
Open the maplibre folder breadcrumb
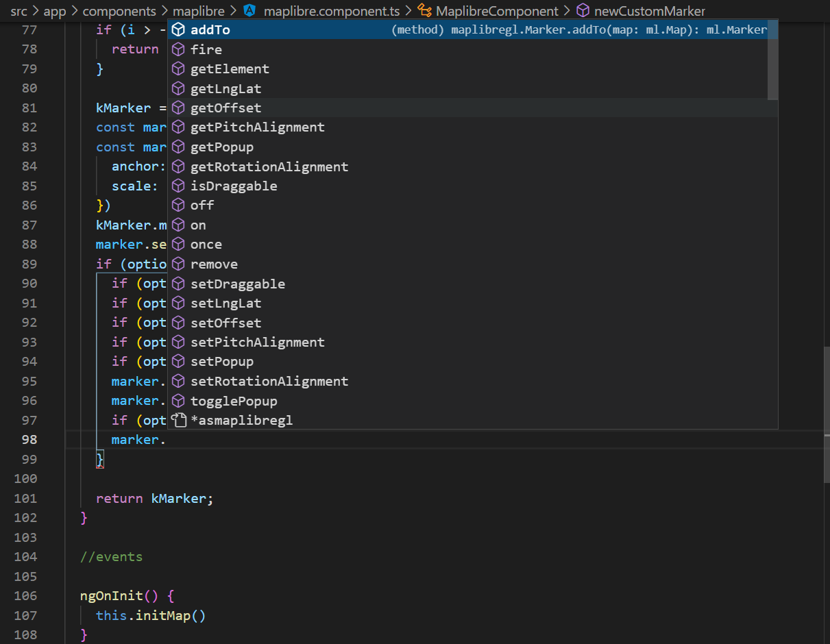(199, 11)
